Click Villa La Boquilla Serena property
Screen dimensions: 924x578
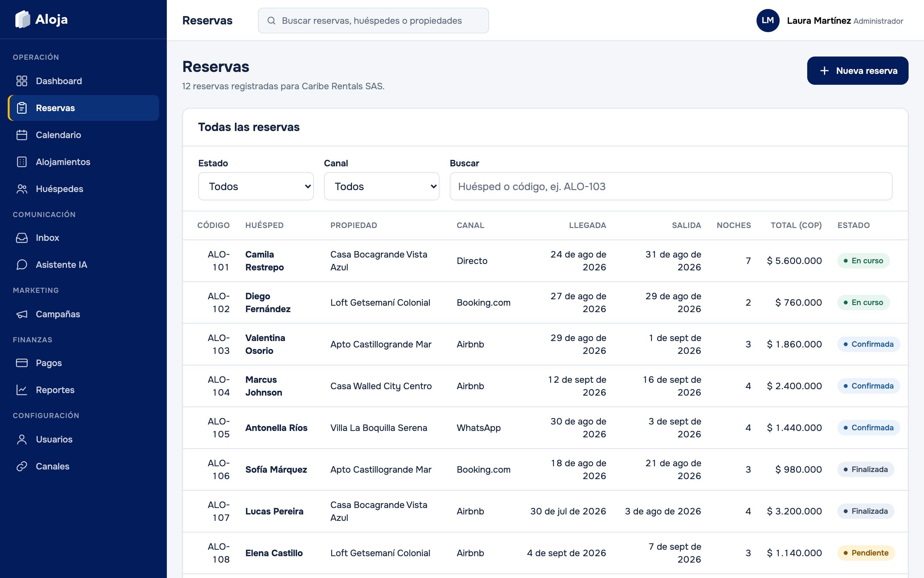click(378, 428)
